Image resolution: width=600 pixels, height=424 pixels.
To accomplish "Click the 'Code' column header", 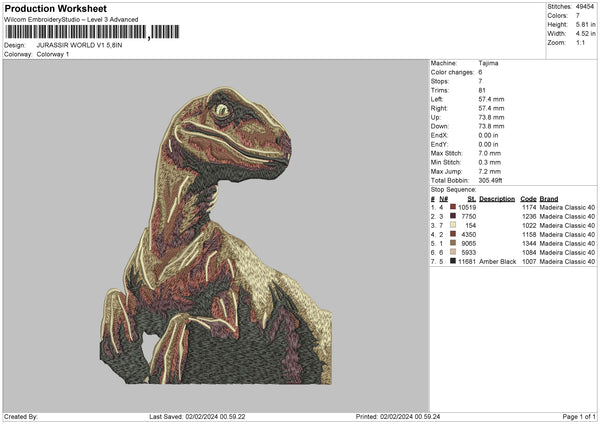I will [x=528, y=199].
